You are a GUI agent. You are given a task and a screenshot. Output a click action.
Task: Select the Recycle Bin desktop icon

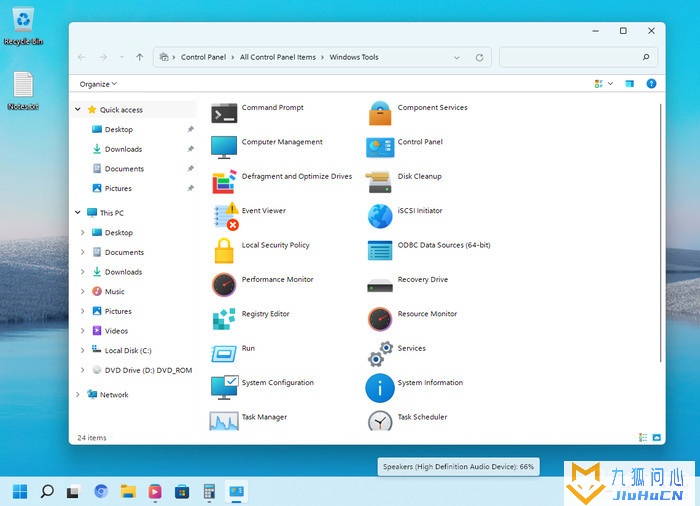pos(23,26)
